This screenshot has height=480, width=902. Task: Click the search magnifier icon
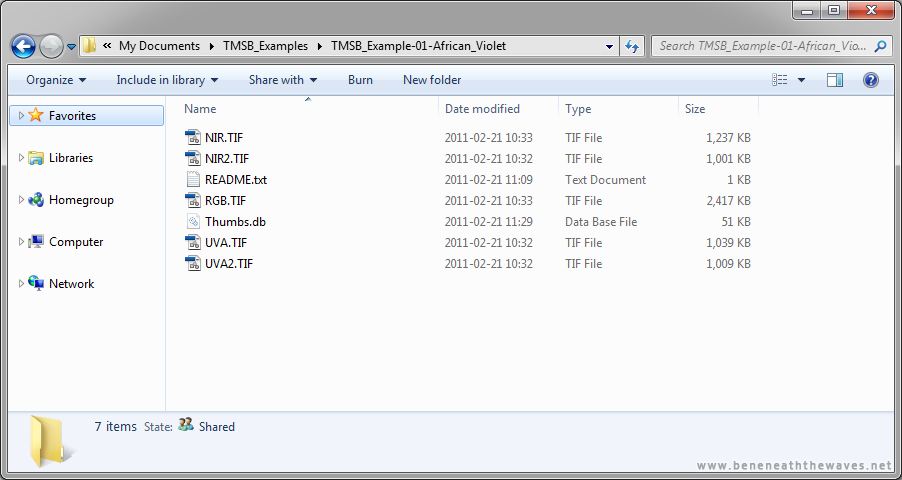pyautogui.click(x=880, y=45)
